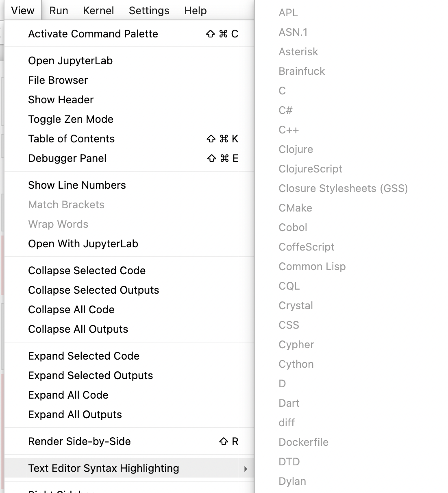Pick APL syntax highlighting
This screenshot has height=493, width=448.
click(288, 13)
